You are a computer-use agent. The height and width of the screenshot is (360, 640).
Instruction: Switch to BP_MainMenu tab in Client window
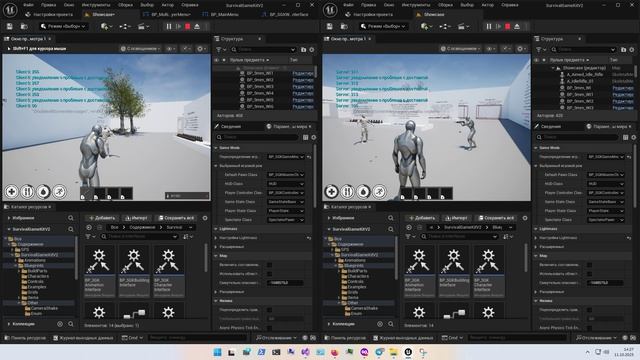point(225,14)
